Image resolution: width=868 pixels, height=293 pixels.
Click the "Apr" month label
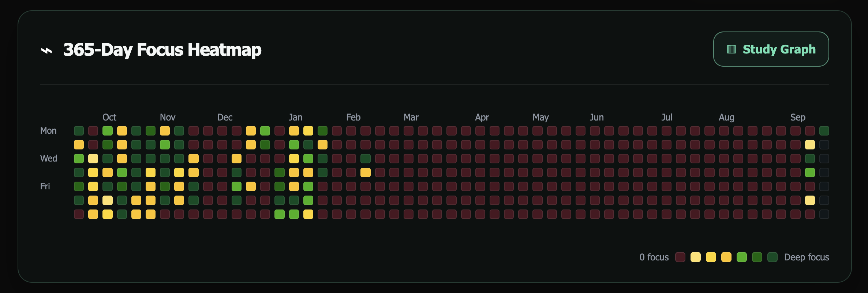click(x=482, y=117)
